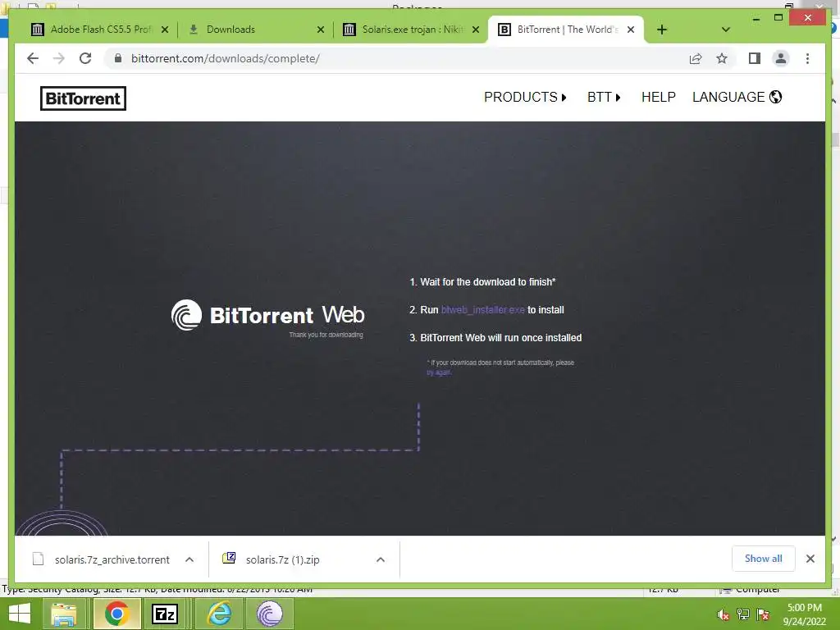Reload the BitTorrent page

[x=85, y=58]
